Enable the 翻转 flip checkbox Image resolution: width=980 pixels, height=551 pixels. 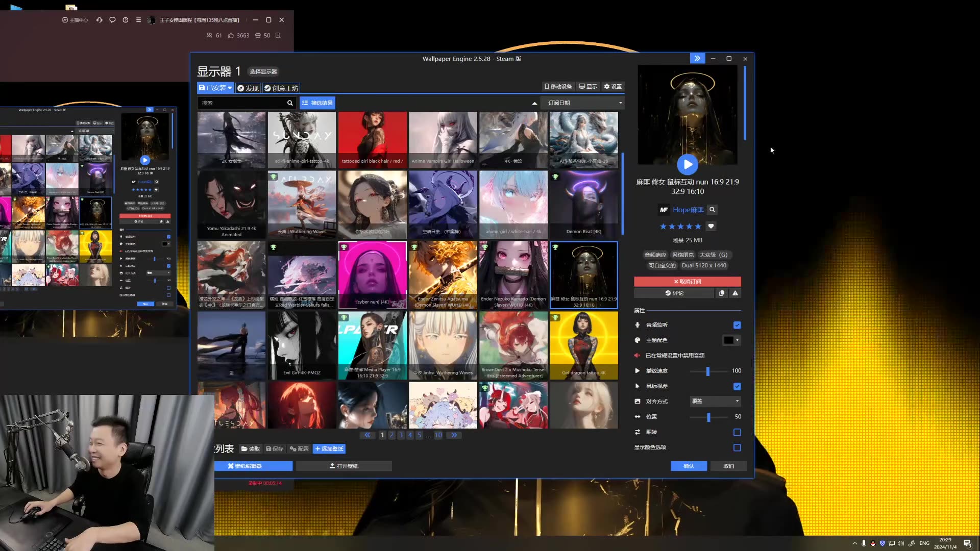tap(737, 432)
